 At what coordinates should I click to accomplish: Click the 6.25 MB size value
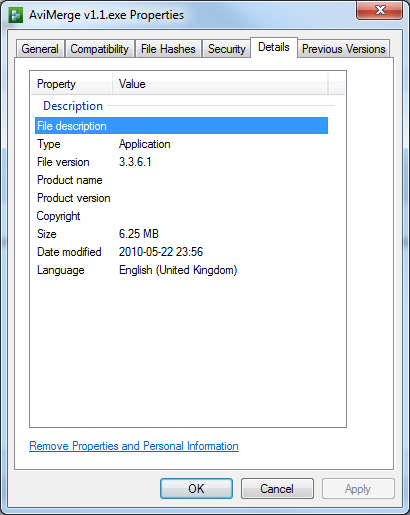[x=139, y=234]
